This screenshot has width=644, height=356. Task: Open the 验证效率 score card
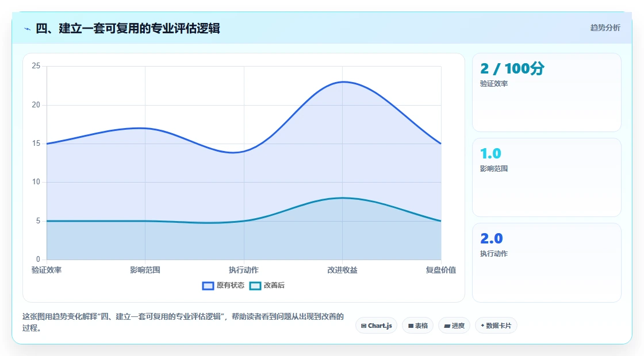(547, 92)
